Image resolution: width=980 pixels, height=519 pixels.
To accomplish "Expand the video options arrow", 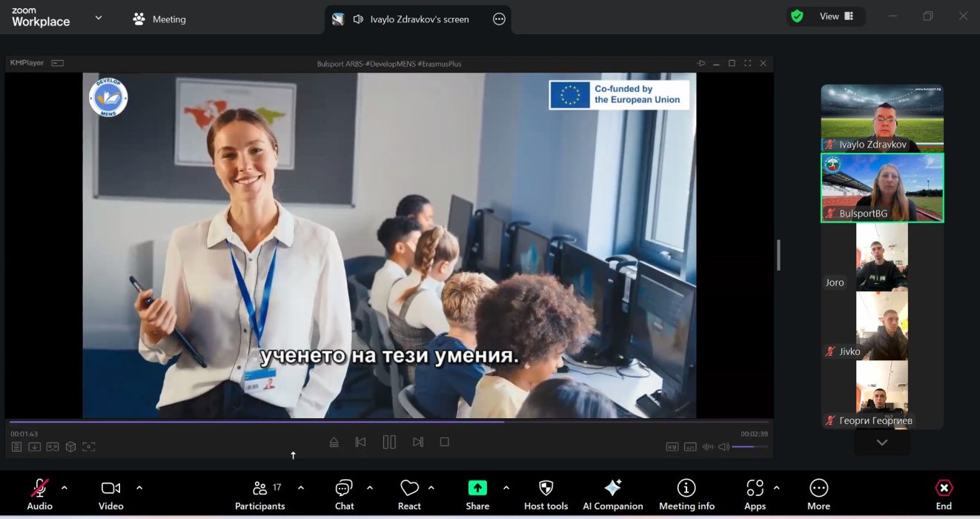I will click(139, 488).
